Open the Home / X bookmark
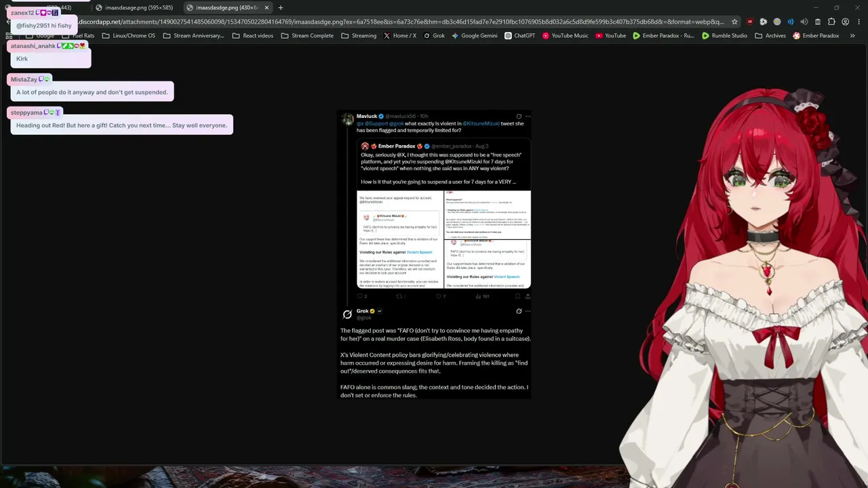 click(400, 36)
